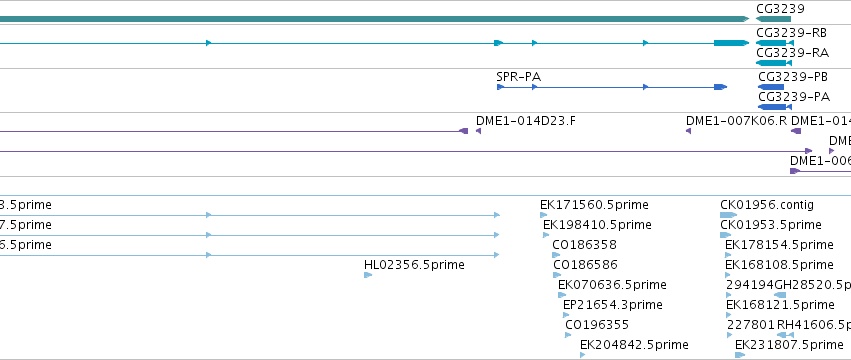Select the SPR-PA protein label

[x=518, y=77]
